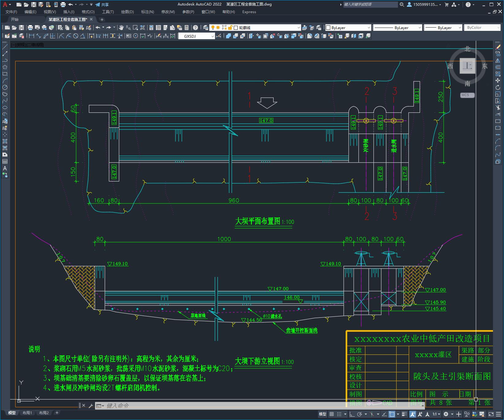Open Layer Properties Manager icon
Viewport: 504px width, 420px height.
click(x=206, y=28)
